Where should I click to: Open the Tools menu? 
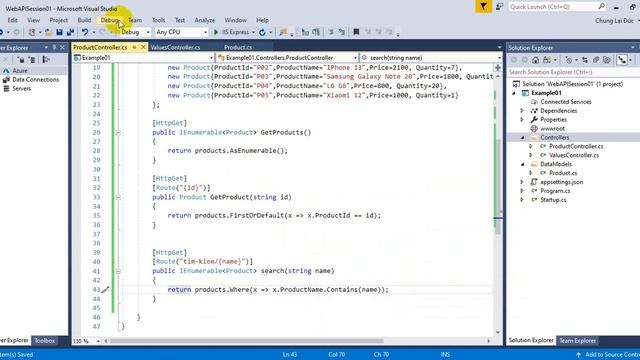[158, 20]
